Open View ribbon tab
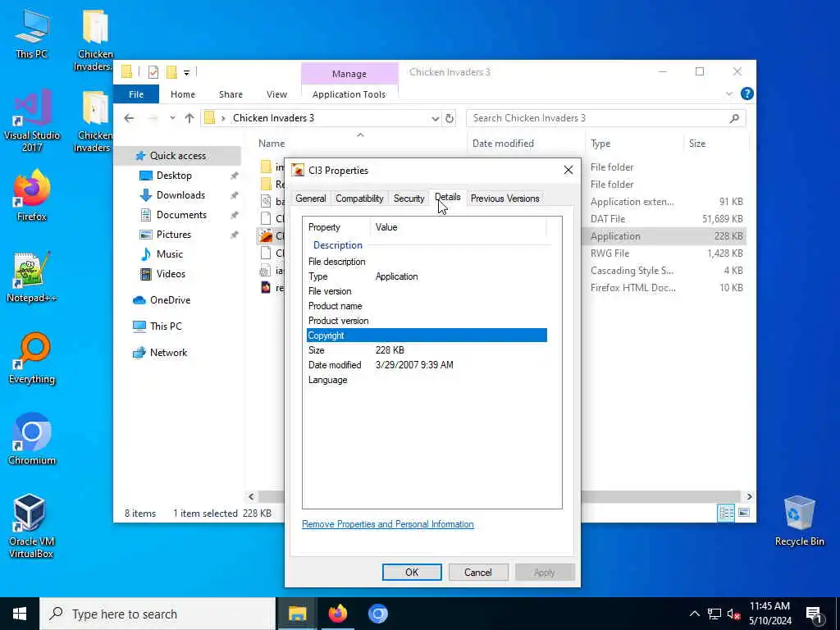This screenshot has height=630, width=840. coord(277,94)
